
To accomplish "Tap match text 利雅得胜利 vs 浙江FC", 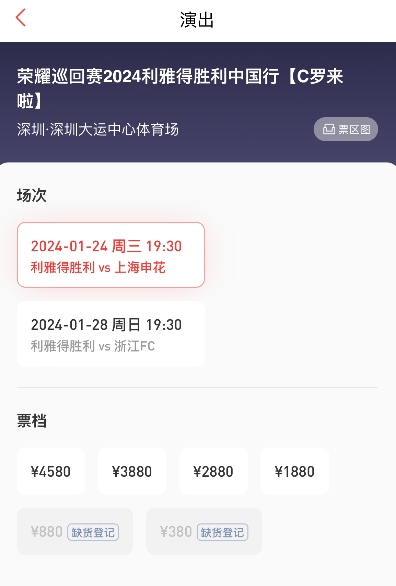I will tap(93, 346).
